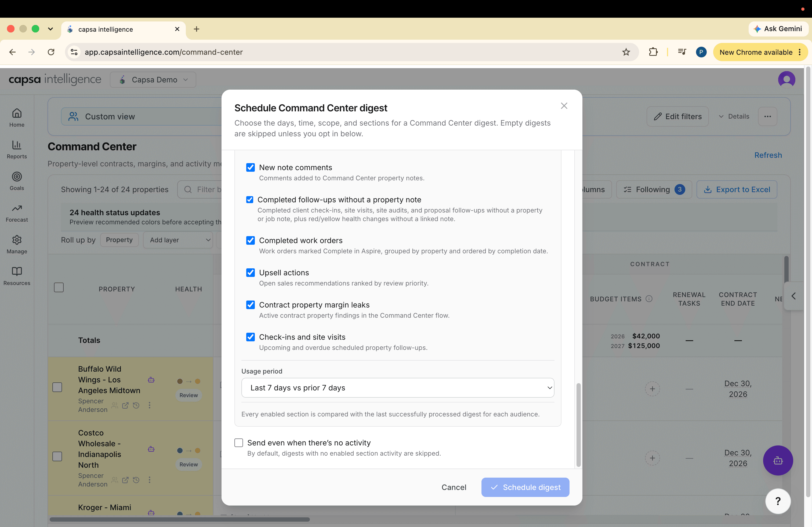Open a new browser tab
The width and height of the screenshot is (812, 527).
tap(197, 29)
